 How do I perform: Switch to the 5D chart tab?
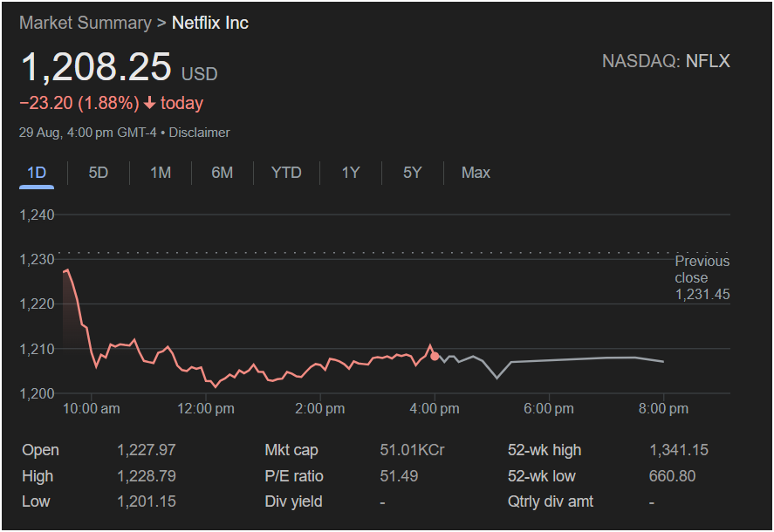(x=99, y=173)
